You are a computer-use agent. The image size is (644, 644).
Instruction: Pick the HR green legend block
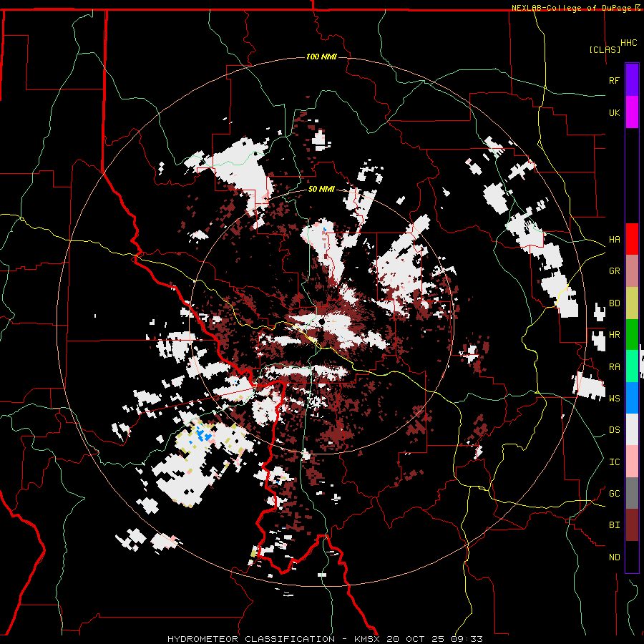coord(632,335)
